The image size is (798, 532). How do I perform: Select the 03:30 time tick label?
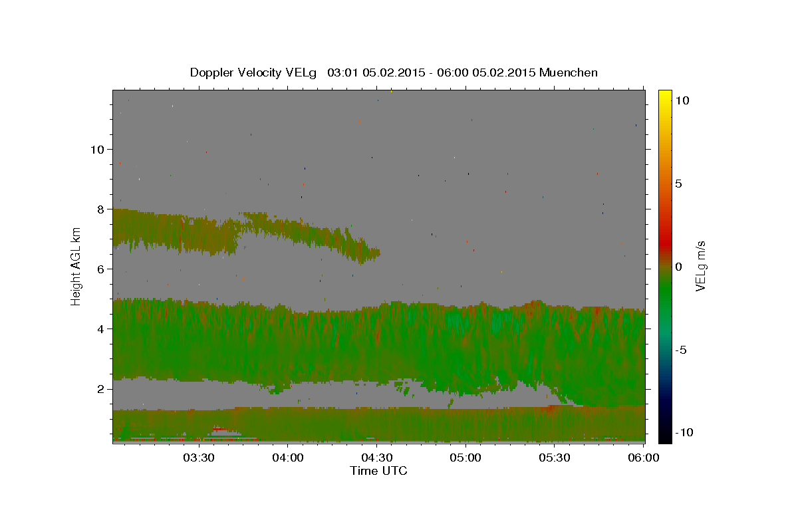[198, 458]
